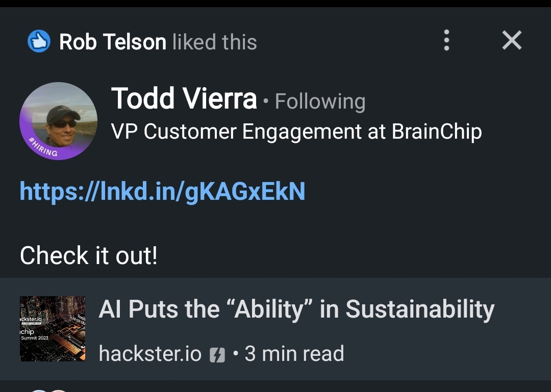Tap the lightning bolt icon beside hackster.io

click(217, 354)
